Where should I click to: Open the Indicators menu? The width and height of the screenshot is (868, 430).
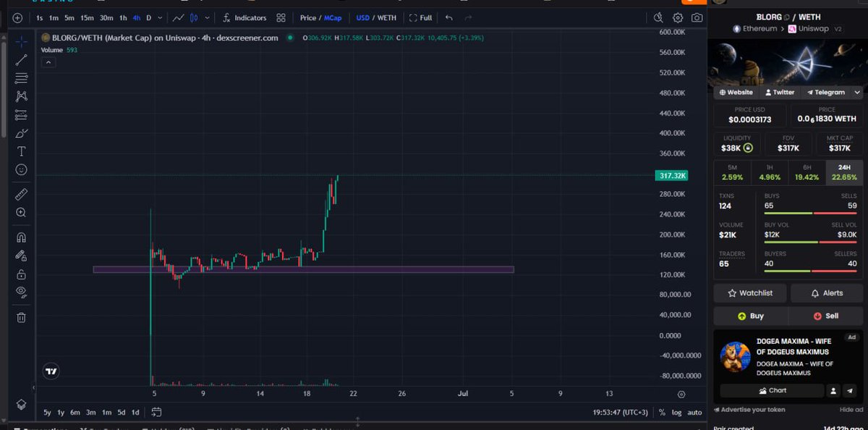(244, 17)
